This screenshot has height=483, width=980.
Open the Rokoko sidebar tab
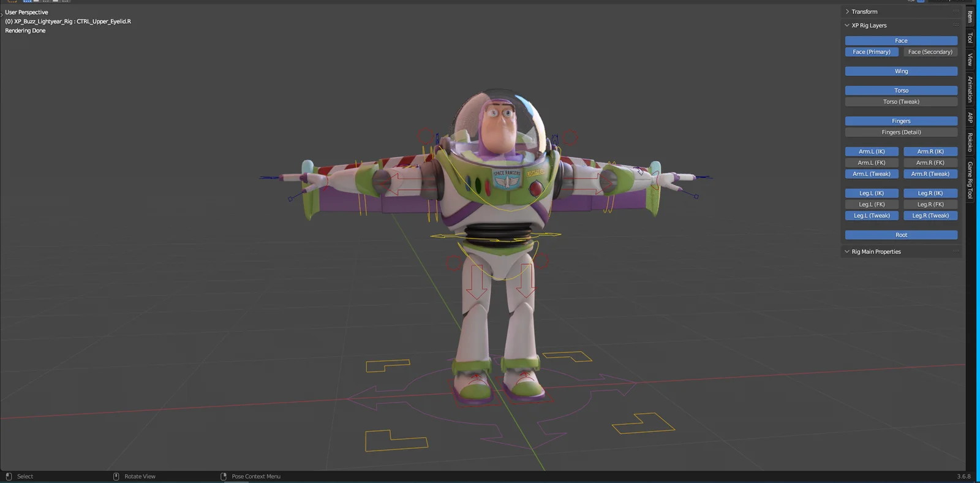tap(970, 142)
